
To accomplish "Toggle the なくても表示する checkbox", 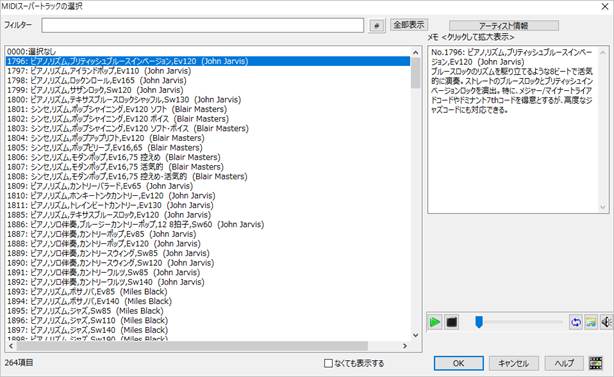I will point(329,363).
